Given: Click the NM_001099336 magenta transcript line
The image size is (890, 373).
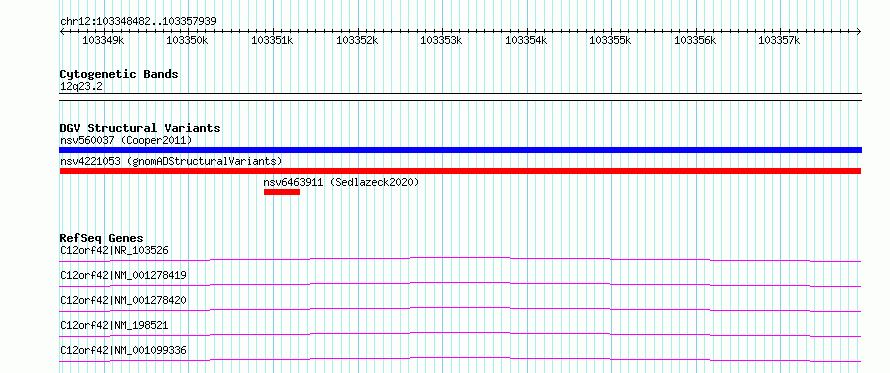Looking at the screenshot, I should 460,359.
